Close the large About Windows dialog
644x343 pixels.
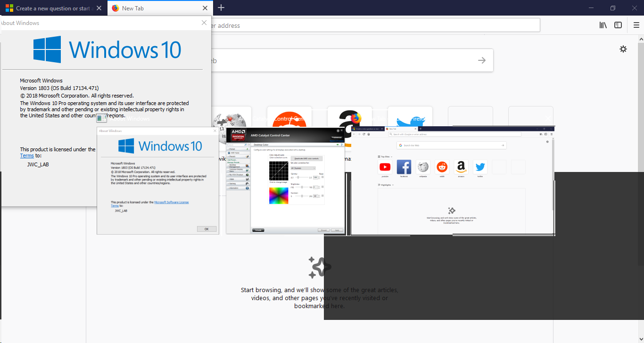pos(204,23)
